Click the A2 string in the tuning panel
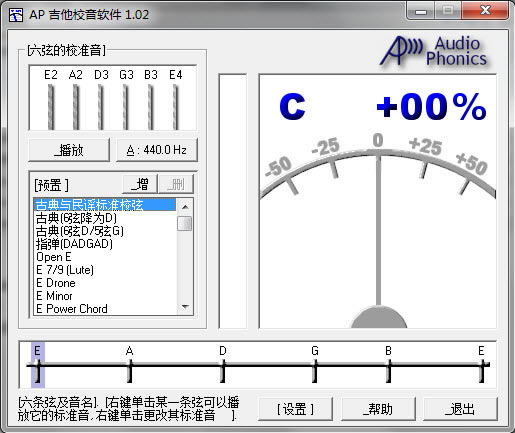This screenshot has width=515, height=433. [76, 107]
